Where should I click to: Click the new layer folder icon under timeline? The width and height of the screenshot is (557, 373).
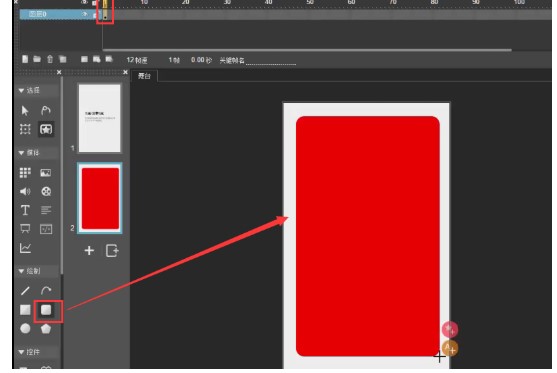[37, 59]
